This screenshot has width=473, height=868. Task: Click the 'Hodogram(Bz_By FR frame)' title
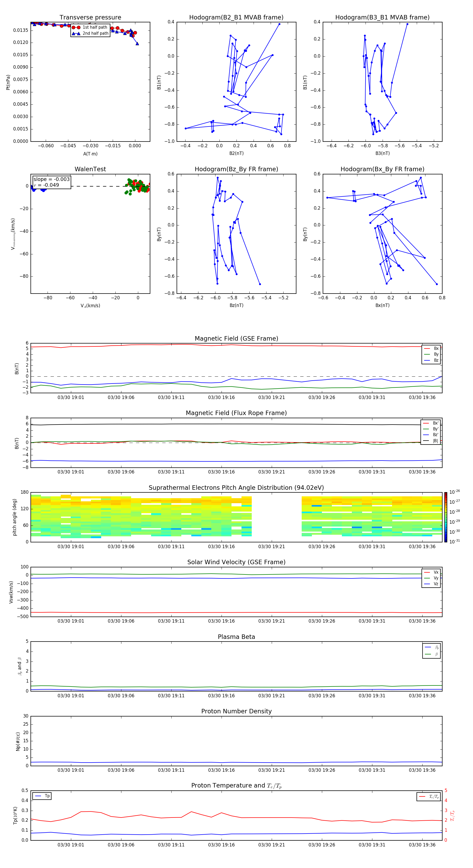(x=236, y=169)
